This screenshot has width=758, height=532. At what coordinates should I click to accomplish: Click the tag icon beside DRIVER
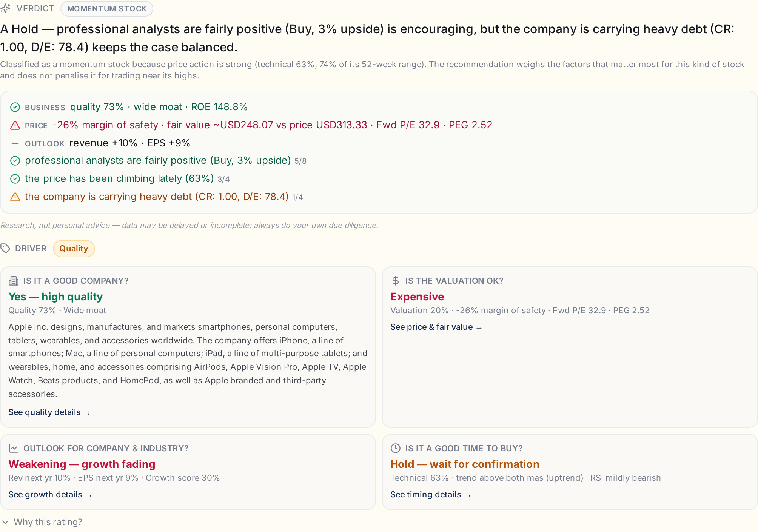[x=5, y=248]
